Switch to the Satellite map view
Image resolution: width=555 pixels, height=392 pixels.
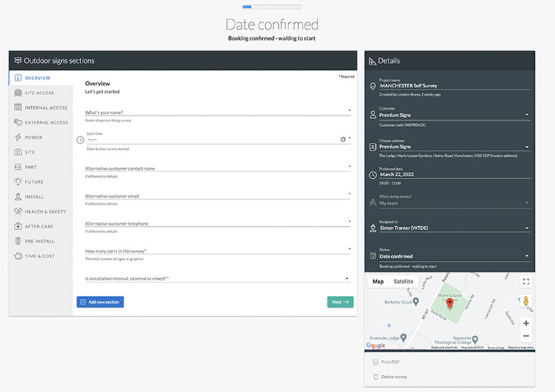coord(403,282)
